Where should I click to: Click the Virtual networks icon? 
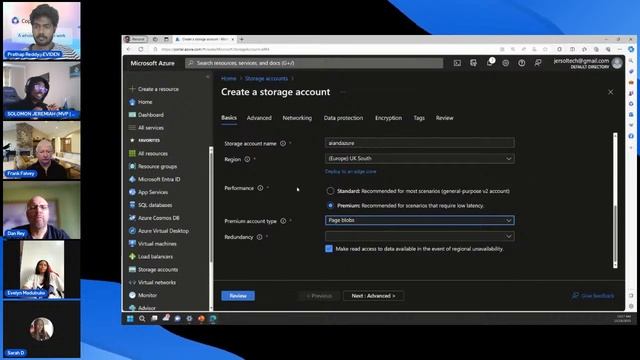pyautogui.click(x=132, y=282)
